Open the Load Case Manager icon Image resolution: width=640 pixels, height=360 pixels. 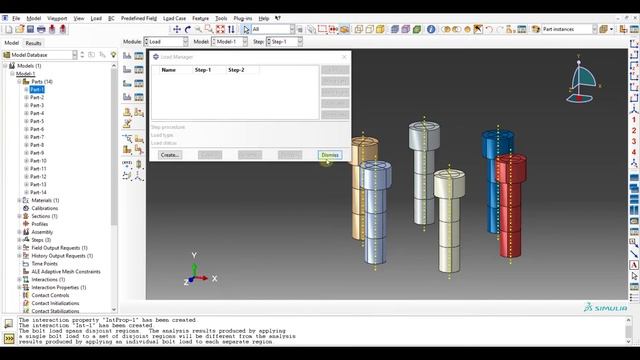click(139, 97)
